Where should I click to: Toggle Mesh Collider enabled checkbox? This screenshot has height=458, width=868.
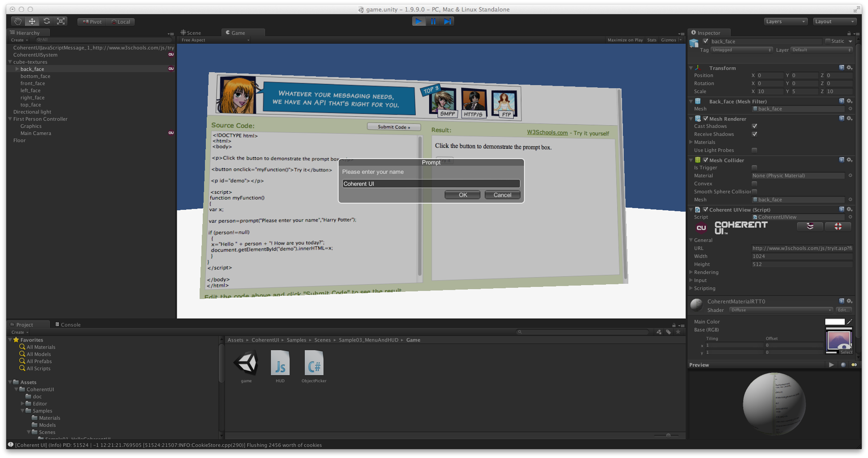click(x=705, y=160)
